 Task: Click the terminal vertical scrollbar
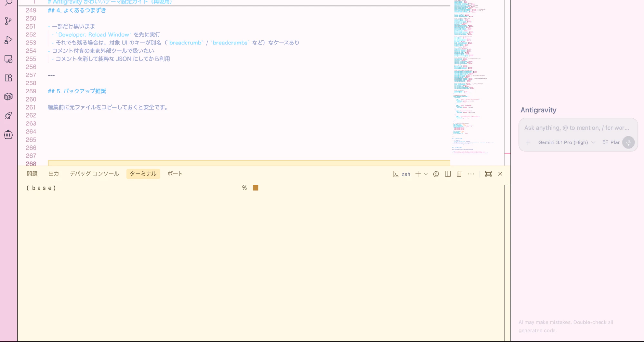pos(507,263)
